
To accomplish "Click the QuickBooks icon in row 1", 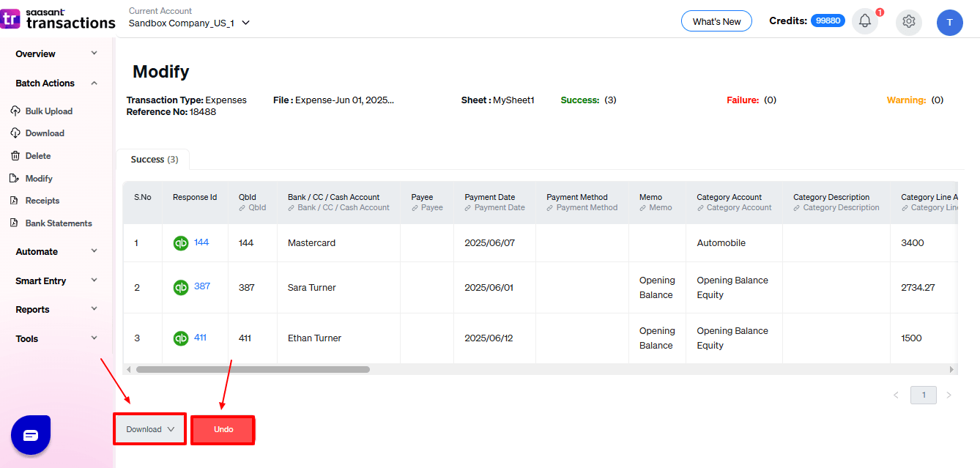I will 181,243.
